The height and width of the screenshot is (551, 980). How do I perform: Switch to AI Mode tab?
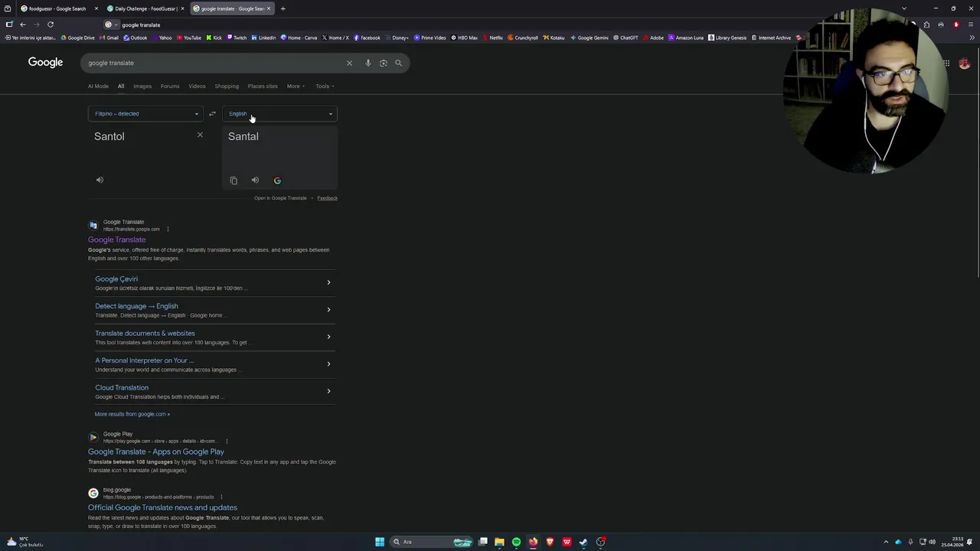pyautogui.click(x=98, y=86)
